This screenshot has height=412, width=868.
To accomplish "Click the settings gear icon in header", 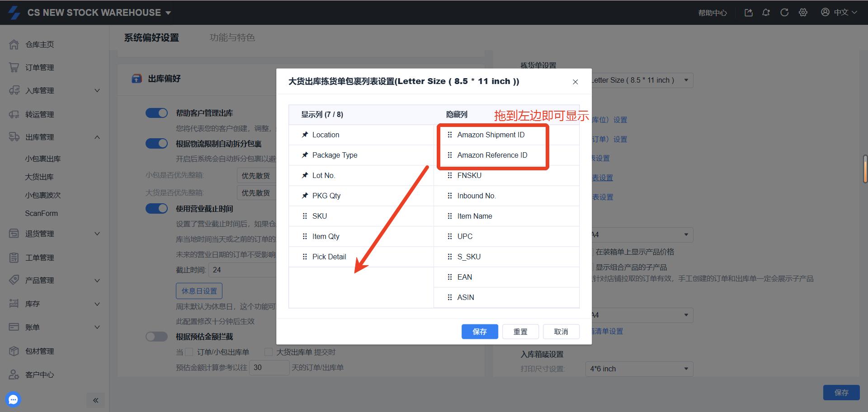I will pos(803,13).
